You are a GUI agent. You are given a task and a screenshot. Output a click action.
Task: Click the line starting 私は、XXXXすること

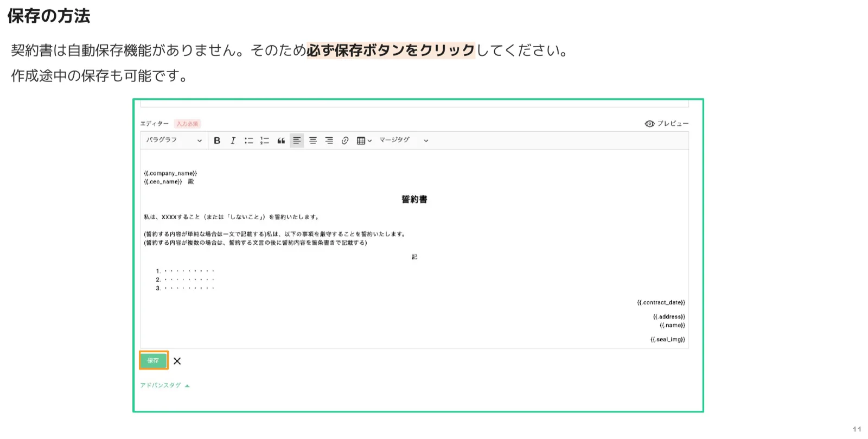tap(231, 217)
